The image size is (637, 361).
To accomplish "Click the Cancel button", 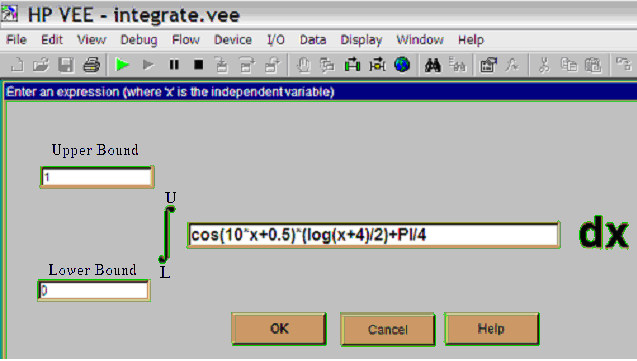I will point(388,329).
